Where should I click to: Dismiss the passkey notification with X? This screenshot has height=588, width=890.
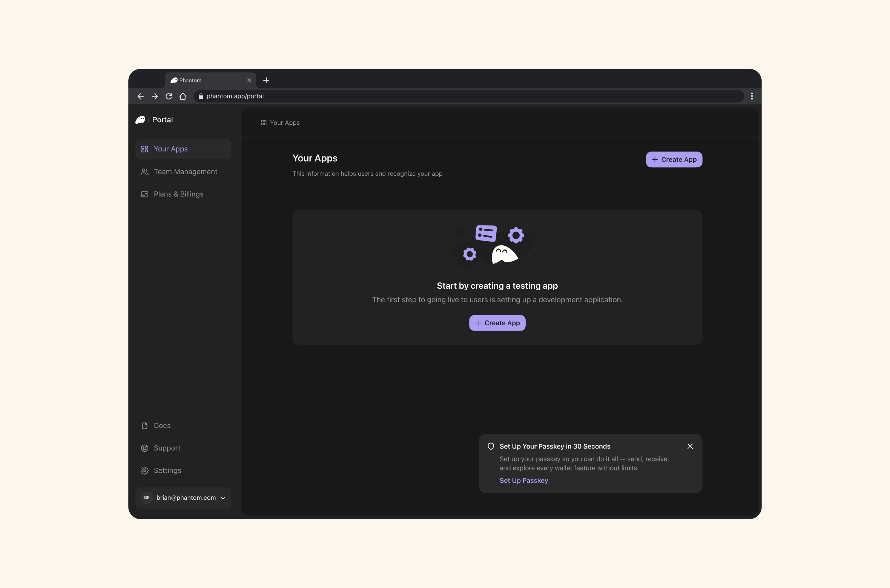[690, 446]
